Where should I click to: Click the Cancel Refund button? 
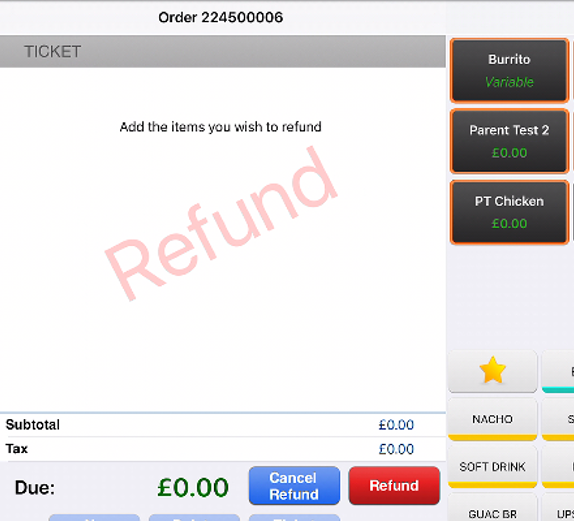tap(294, 486)
